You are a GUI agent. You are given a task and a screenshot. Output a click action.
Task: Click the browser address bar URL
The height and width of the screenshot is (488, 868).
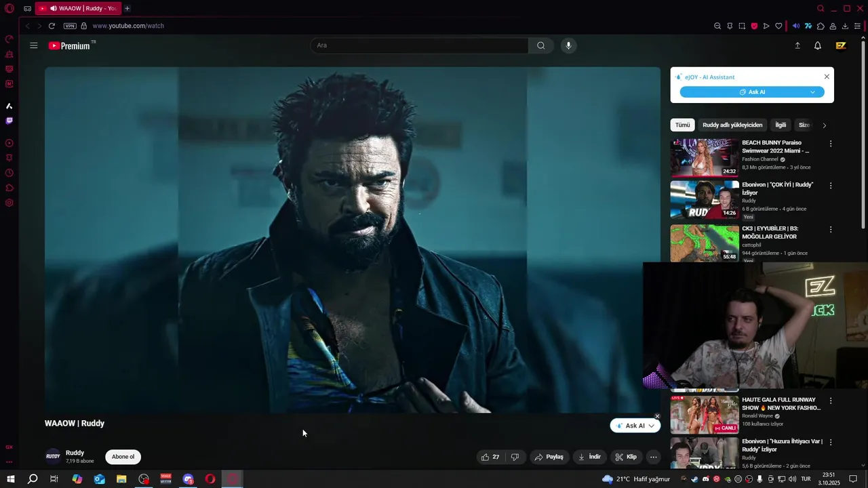[x=128, y=26]
